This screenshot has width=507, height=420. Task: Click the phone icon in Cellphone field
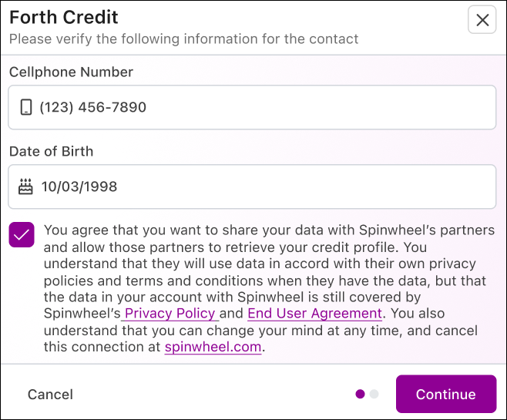pyautogui.click(x=26, y=107)
